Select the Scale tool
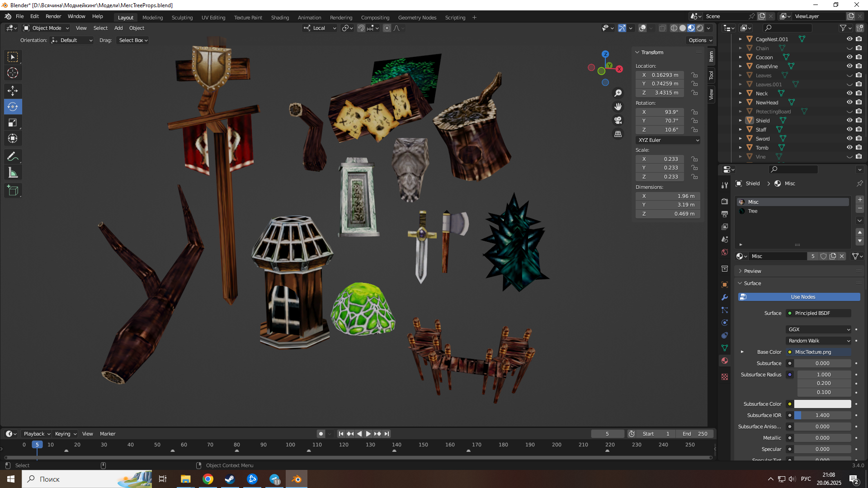This screenshot has width=868, height=488. tap(13, 123)
